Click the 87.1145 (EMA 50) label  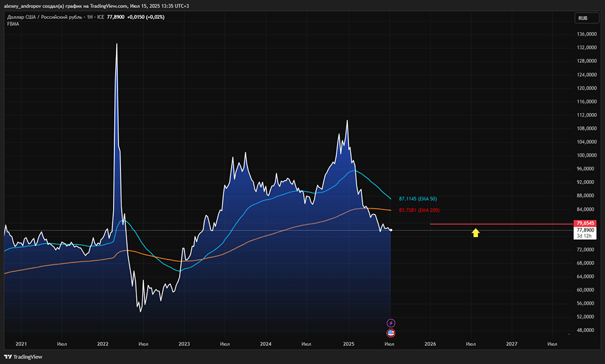click(x=418, y=199)
